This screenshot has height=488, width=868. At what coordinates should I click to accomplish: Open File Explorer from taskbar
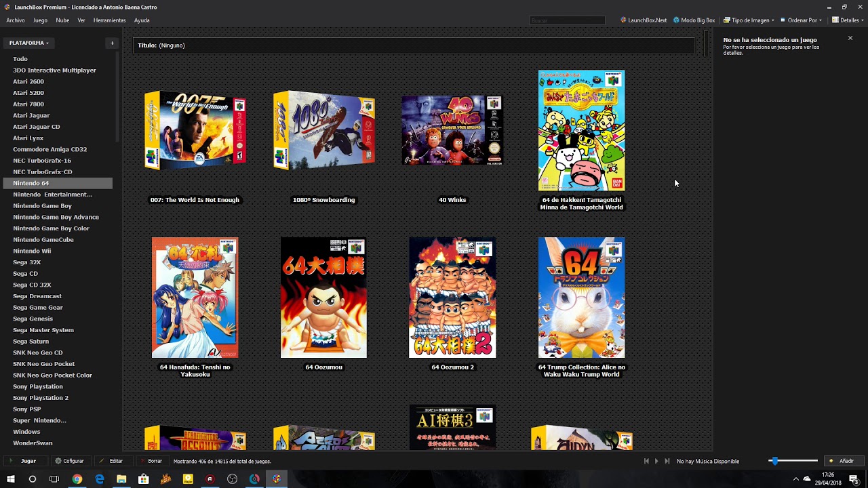tap(121, 479)
